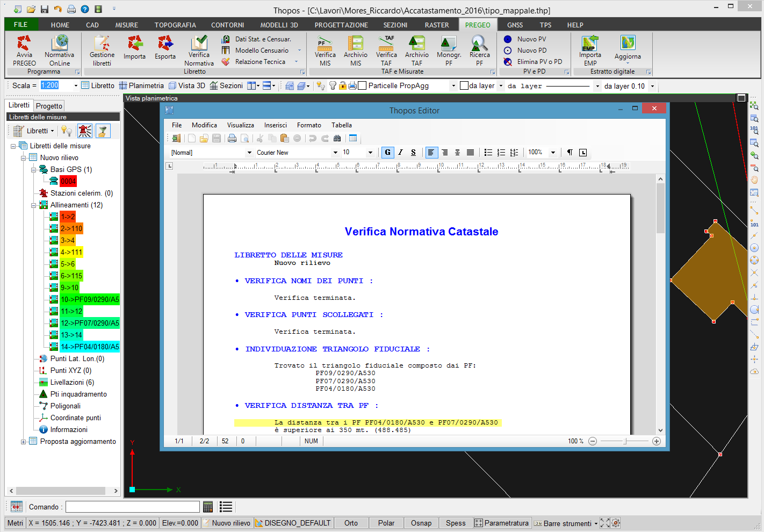
Task: Open the editor zoom 100% dropdown
Action: click(553, 153)
